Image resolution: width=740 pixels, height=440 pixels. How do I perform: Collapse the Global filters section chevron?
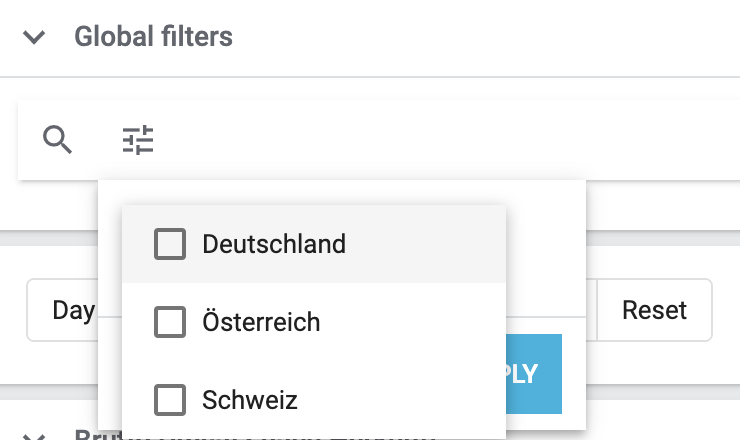point(35,38)
